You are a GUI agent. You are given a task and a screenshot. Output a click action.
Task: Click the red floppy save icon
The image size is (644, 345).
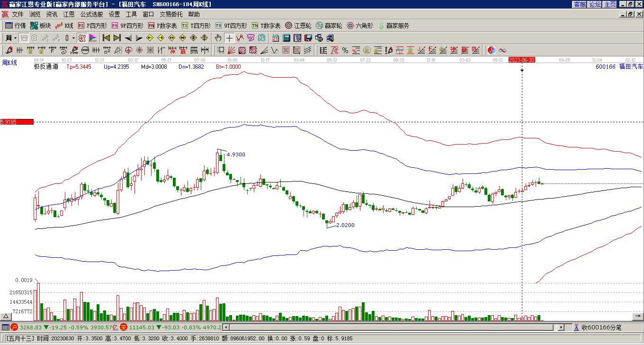pyautogui.click(x=308, y=38)
